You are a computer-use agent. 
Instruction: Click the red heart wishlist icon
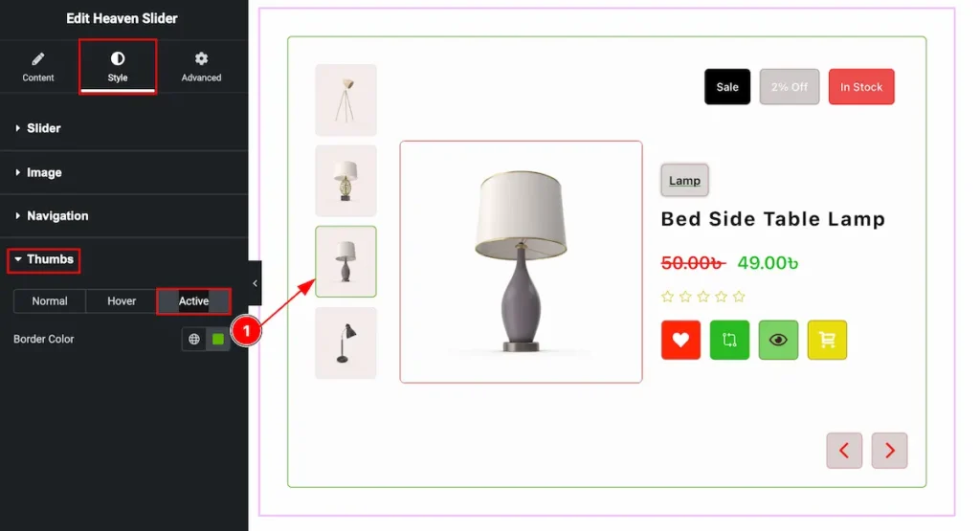[680, 340]
